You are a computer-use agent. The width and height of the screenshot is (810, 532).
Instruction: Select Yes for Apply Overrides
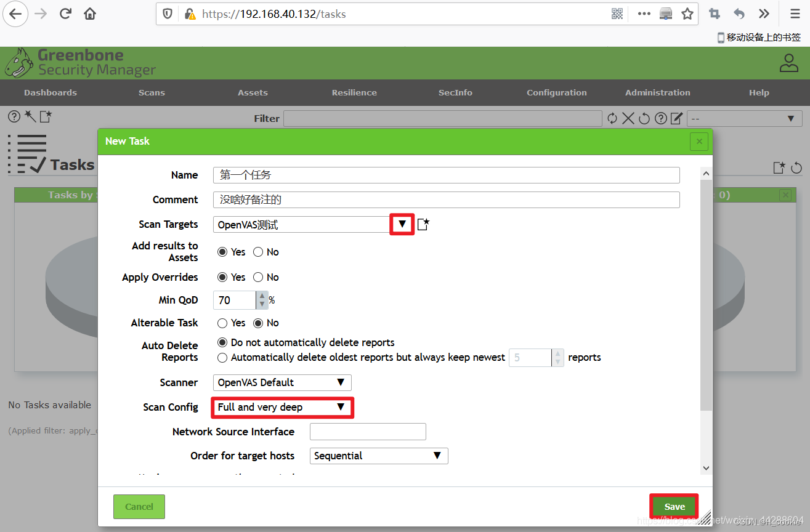222,277
